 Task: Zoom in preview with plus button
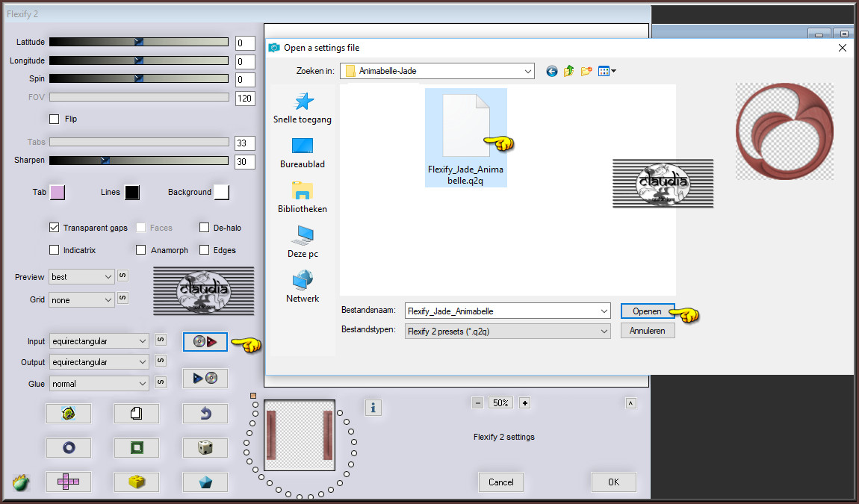(524, 403)
